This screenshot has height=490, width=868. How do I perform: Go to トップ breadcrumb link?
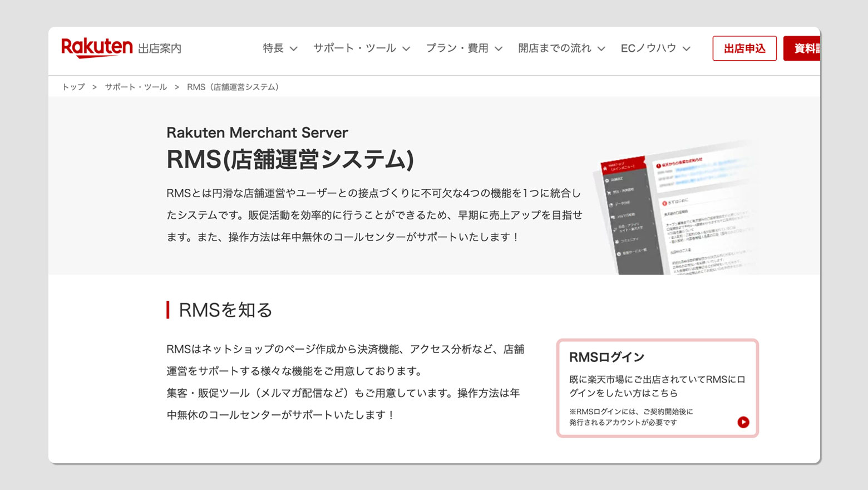coord(73,87)
